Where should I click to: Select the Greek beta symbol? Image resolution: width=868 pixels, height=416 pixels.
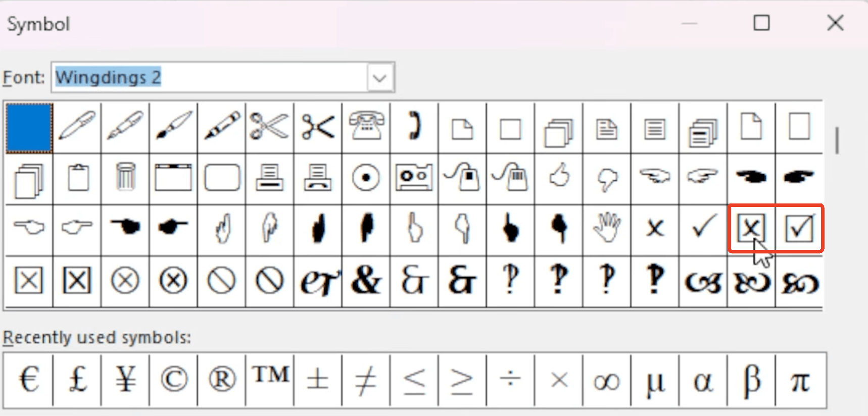tap(752, 380)
